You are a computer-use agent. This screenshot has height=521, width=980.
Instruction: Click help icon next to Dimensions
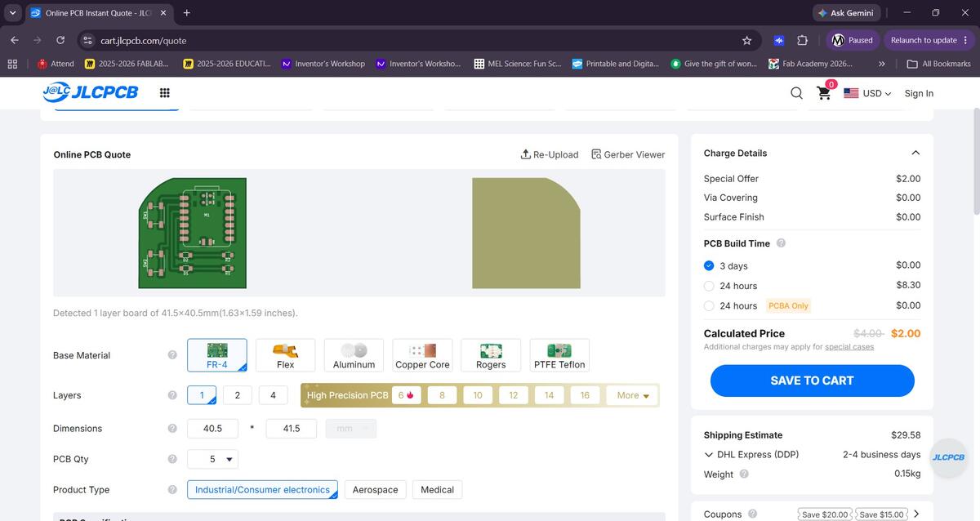tap(172, 429)
